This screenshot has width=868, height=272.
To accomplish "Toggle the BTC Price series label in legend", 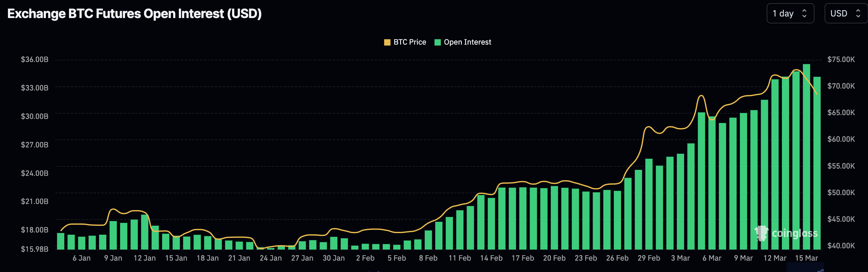I will tap(409, 42).
